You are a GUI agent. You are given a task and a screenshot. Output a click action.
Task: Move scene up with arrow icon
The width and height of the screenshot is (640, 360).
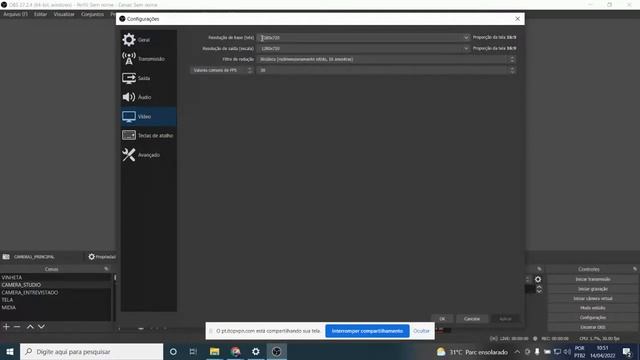[x=30, y=327]
